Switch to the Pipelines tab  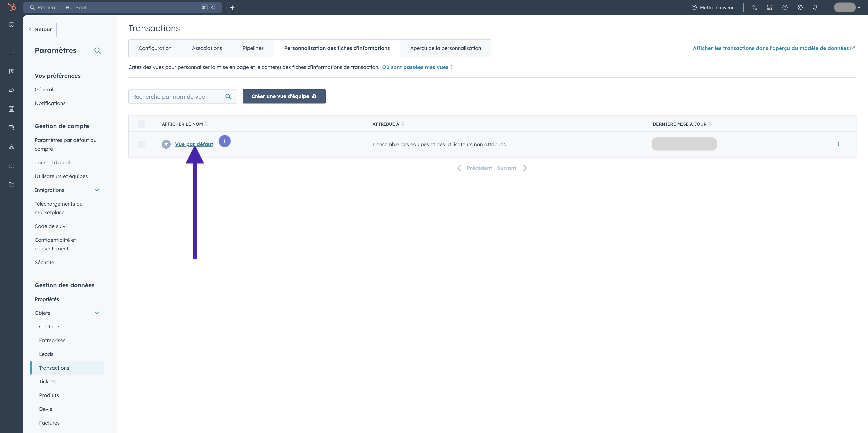(253, 48)
